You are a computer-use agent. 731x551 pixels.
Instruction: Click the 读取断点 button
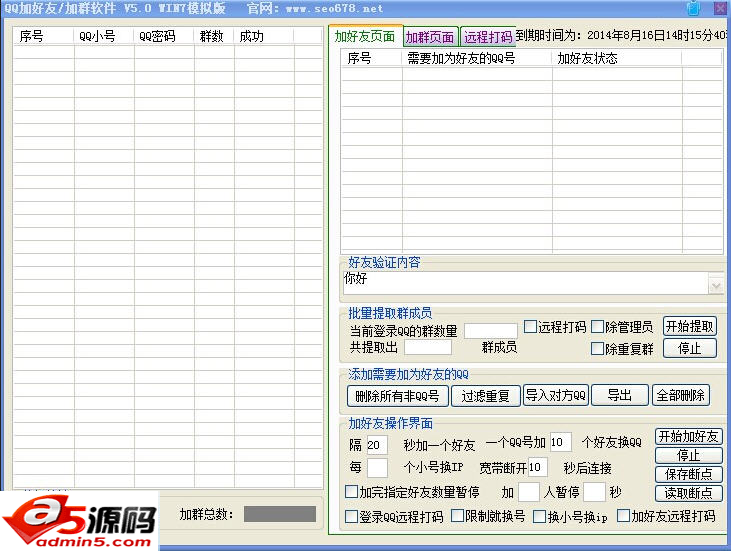689,493
